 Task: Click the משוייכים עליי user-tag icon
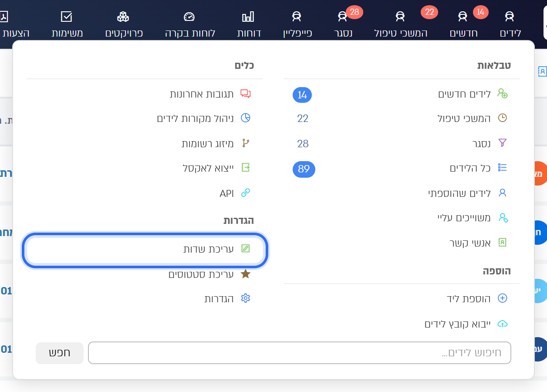503,217
